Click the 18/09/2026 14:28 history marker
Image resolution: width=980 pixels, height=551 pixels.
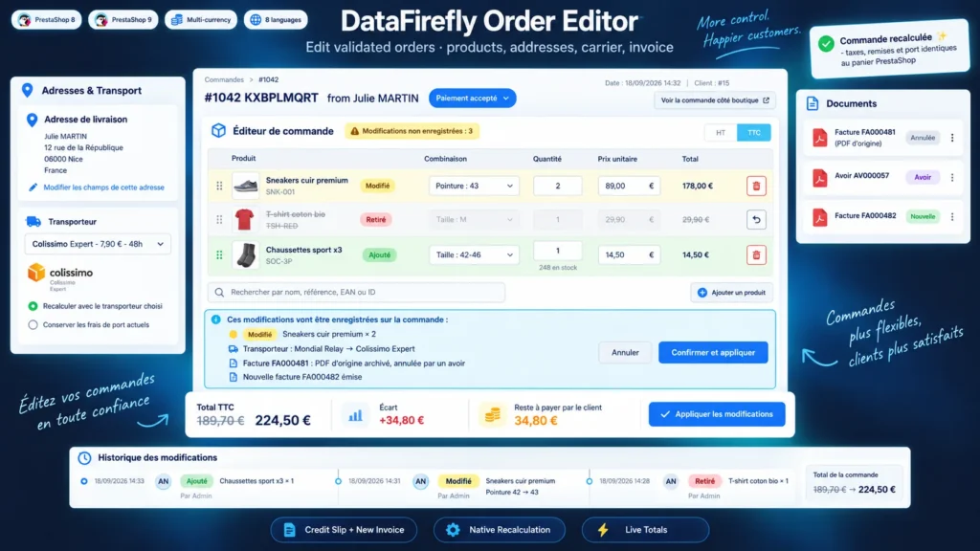coord(589,481)
